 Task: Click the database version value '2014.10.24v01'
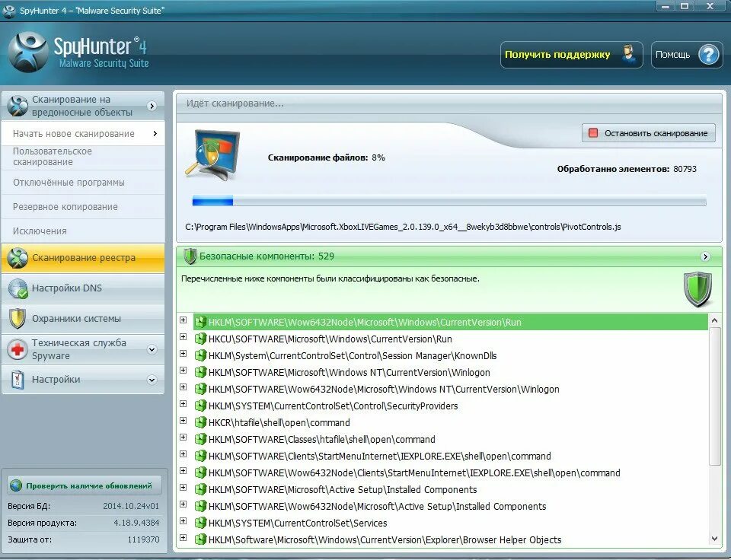pos(131,506)
